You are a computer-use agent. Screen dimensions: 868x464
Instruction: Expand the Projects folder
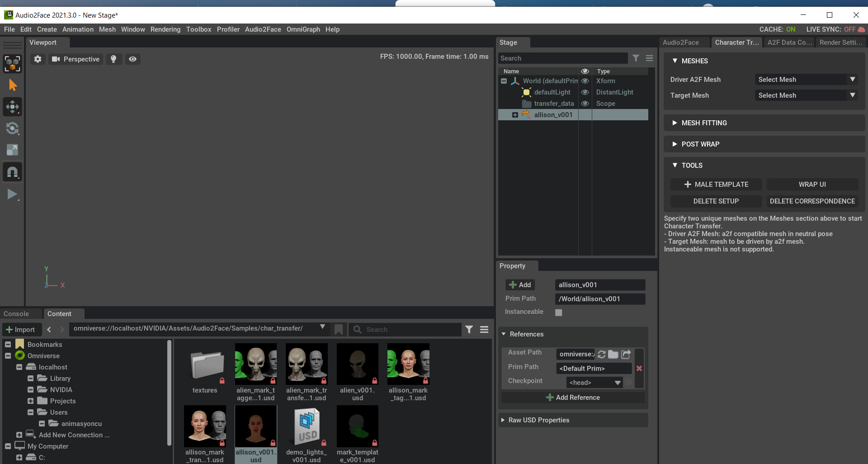[30, 401]
